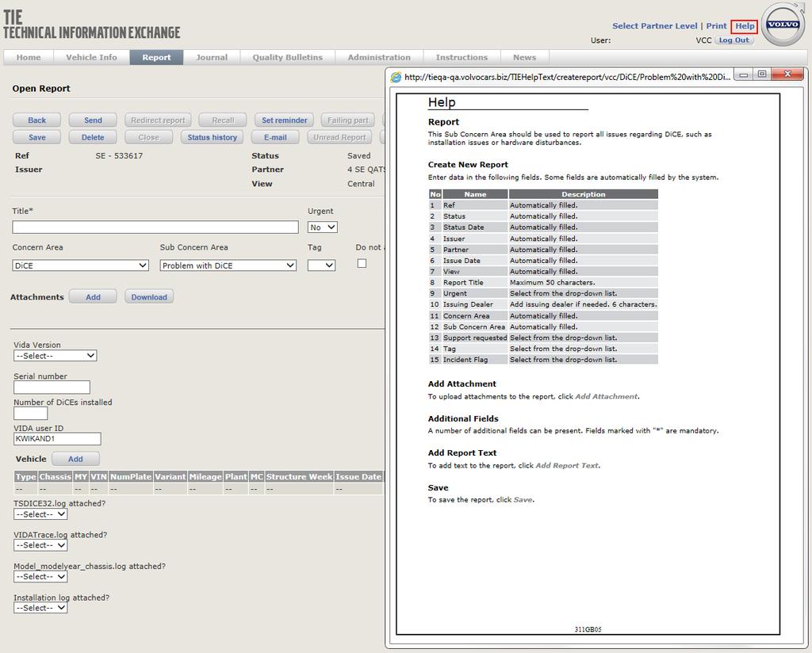Viewport: 812px width, 653px height.
Task: Delete the report
Action: (x=93, y=137)
